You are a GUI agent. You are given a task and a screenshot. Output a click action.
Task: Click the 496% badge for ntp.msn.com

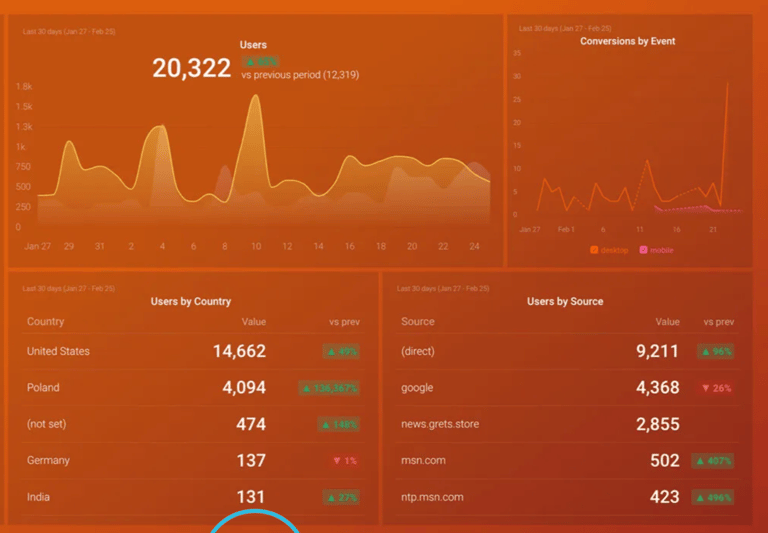tap(713, 497)
